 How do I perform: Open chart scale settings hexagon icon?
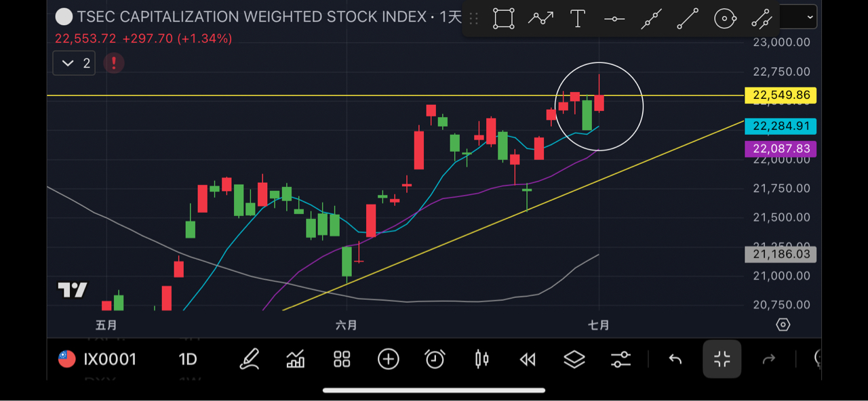pyautogui.click(x=783, y=325)
